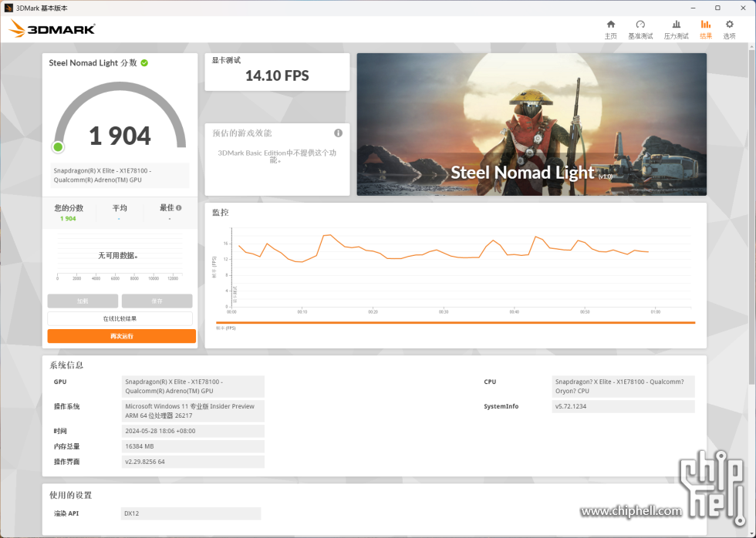
Task: Click the green checkmark beside Steel Nomad Light 分数
Action: coord(144,63)
